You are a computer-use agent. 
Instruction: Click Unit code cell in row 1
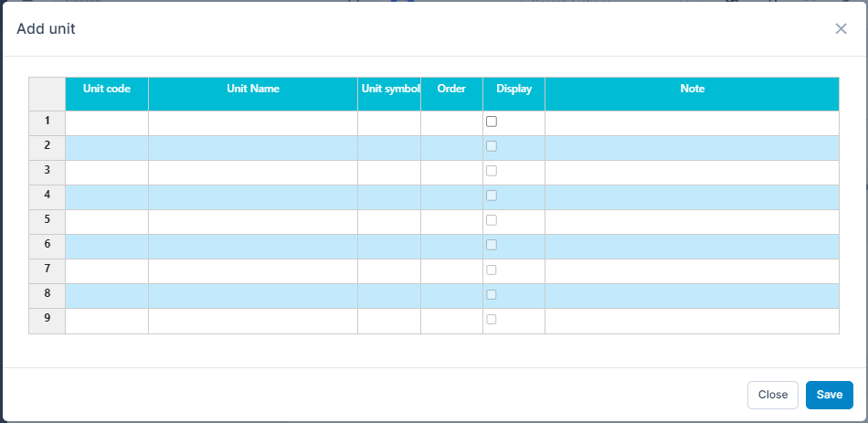point(107,122)
